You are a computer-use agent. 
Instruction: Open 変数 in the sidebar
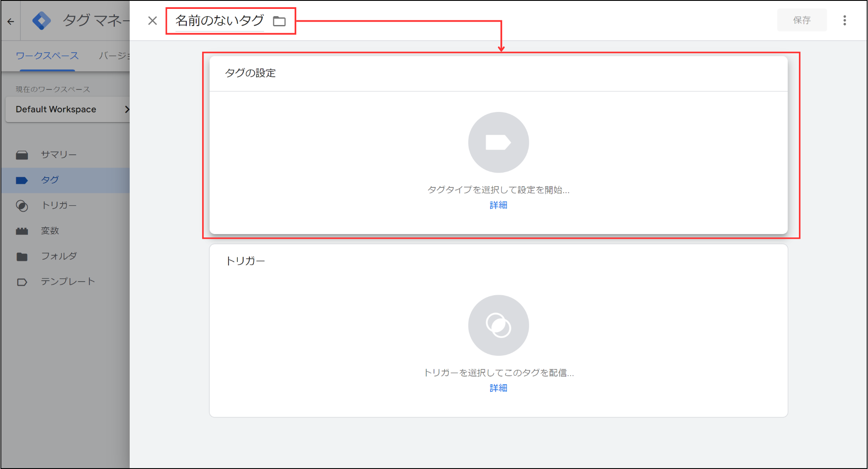click(x=65, y=231)
